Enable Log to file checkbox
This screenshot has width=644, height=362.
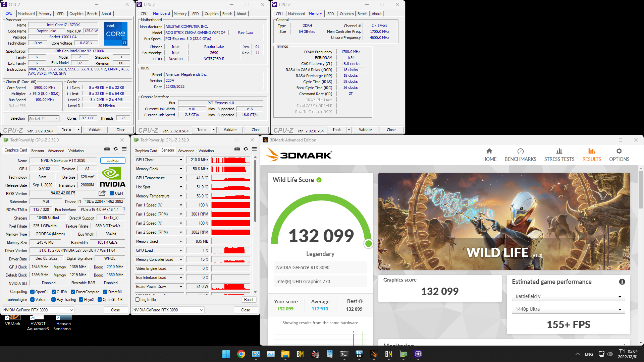pos(137,300)
